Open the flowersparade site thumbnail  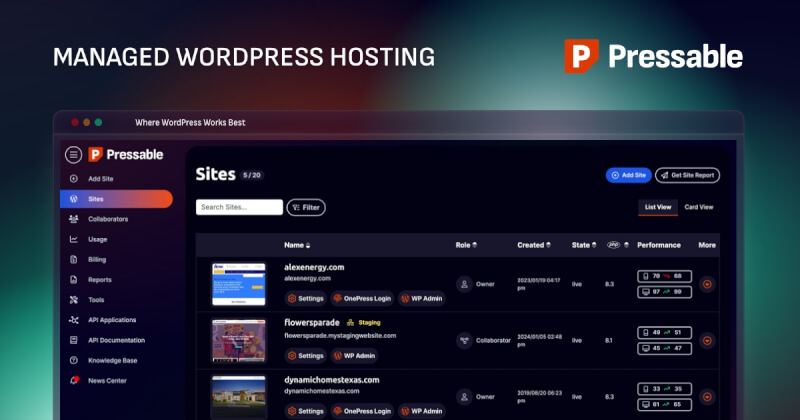[x=239, y=340]
